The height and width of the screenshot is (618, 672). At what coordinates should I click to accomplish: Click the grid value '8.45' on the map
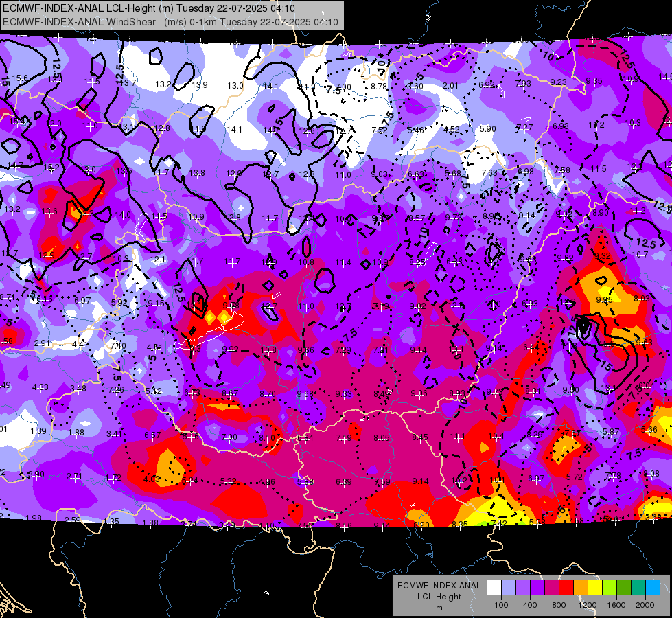coord(420,437)
